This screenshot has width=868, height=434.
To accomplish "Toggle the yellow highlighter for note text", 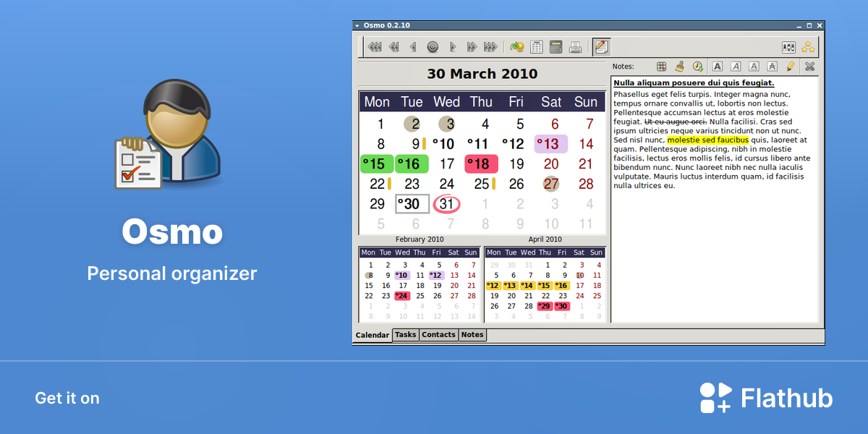I will click(x=790, y=67).
